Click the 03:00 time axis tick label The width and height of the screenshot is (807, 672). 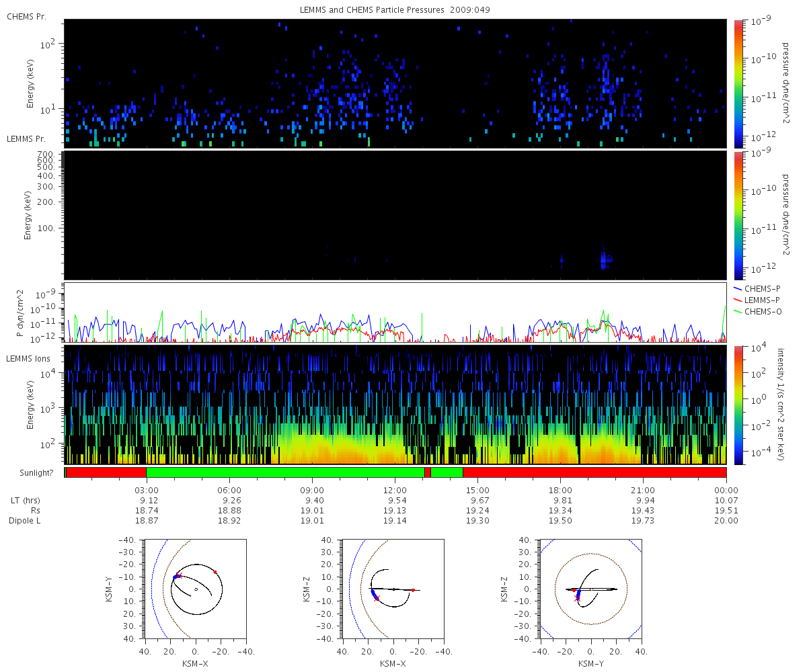pos(147,489)
